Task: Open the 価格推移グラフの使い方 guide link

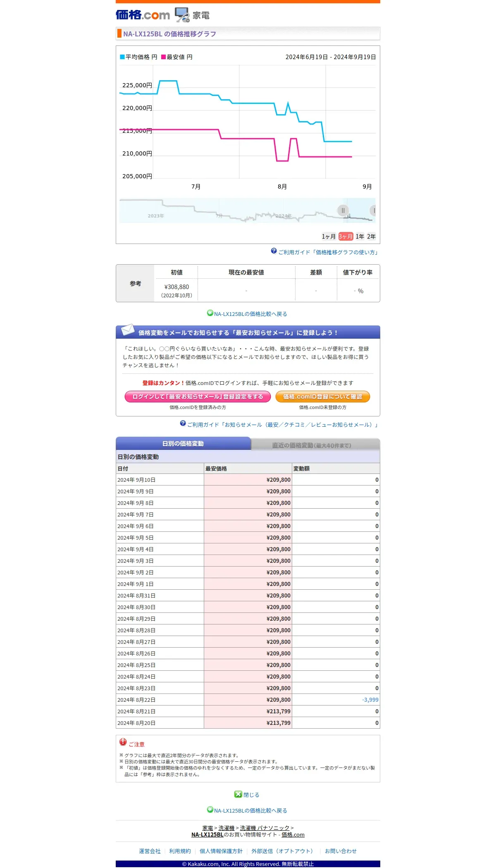Action: click(329, 252)
